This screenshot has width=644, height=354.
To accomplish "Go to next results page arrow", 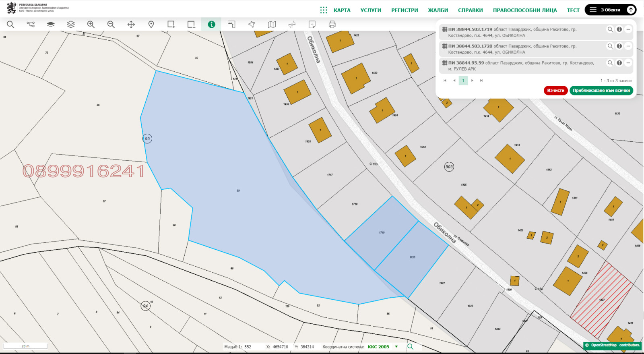I will 472,81.
